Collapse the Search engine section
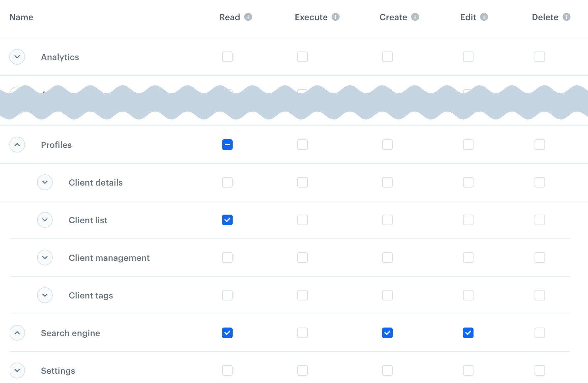Image resolution: width=588 pixels, height=383 pixels. pos(17,333)
